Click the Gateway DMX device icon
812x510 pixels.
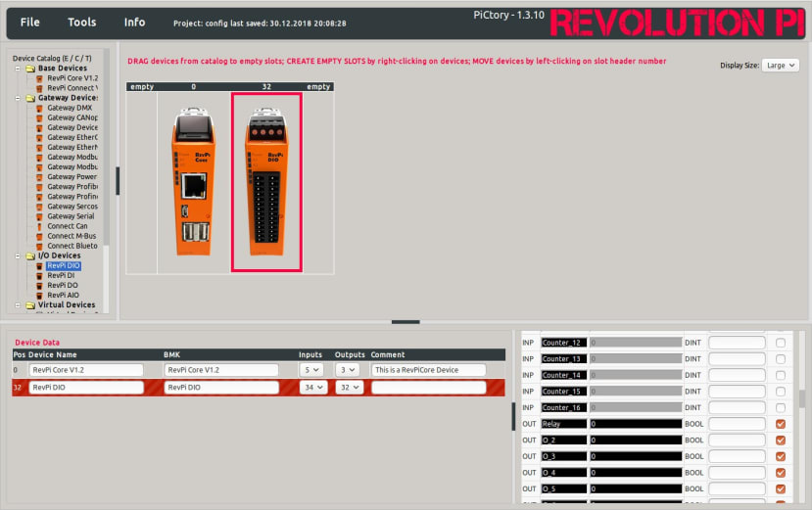click(39, 108)
